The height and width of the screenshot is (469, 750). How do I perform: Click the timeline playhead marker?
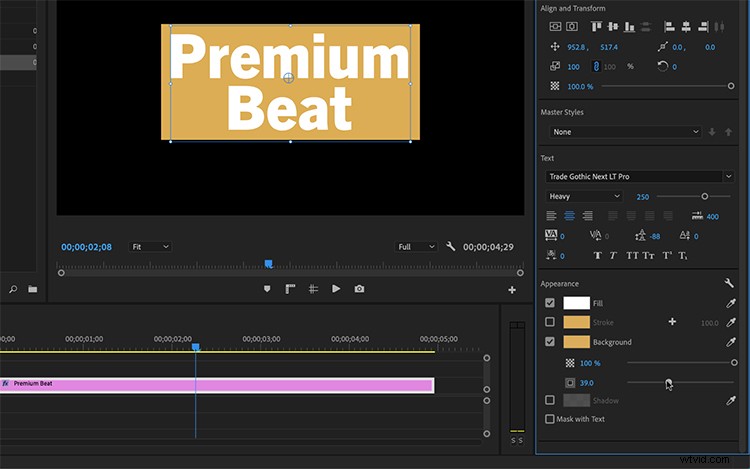196,347
